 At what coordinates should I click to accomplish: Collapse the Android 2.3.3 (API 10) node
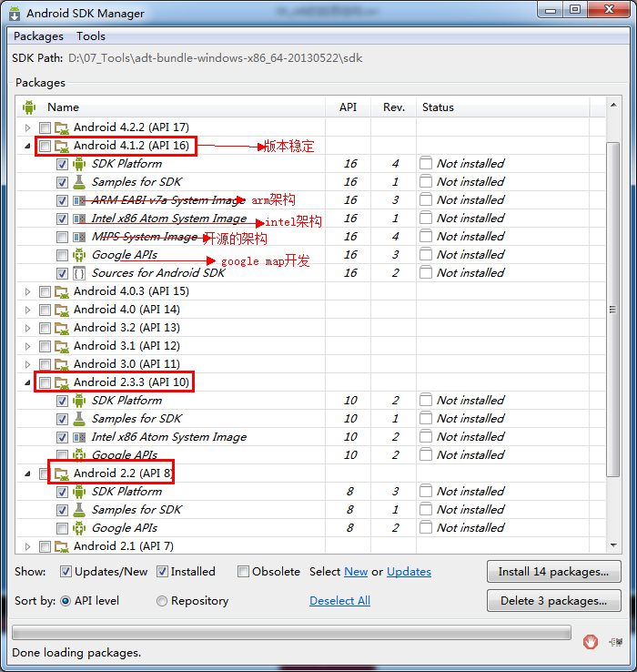28,382
